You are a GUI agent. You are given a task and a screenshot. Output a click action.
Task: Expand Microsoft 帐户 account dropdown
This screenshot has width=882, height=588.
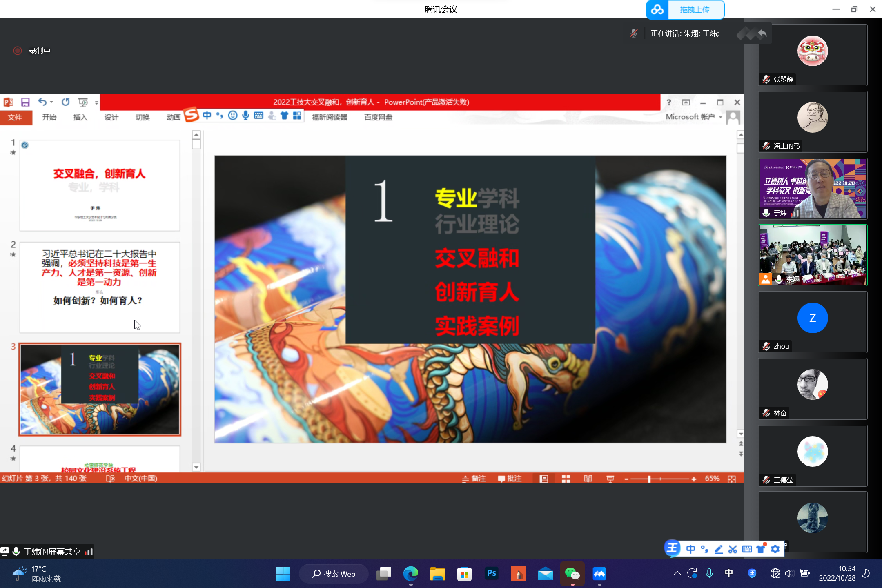pyautogui.click(x=721, y=117)
